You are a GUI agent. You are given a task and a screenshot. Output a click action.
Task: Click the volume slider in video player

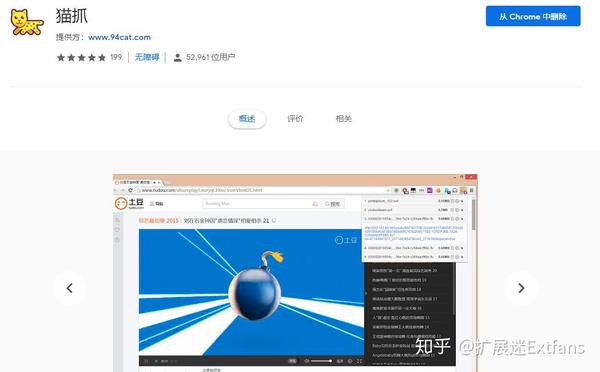pos(321,361)
